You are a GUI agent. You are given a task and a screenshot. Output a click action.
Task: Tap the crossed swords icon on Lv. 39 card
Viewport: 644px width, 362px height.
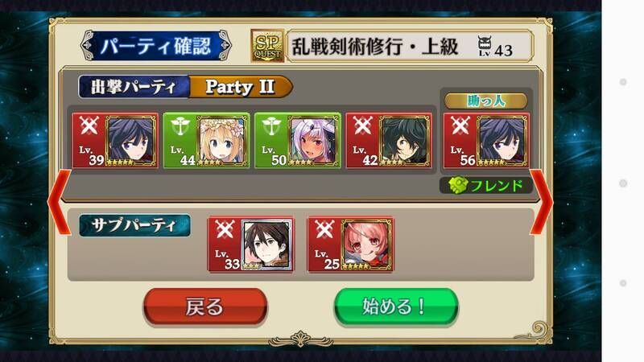[x=89, y=125]
